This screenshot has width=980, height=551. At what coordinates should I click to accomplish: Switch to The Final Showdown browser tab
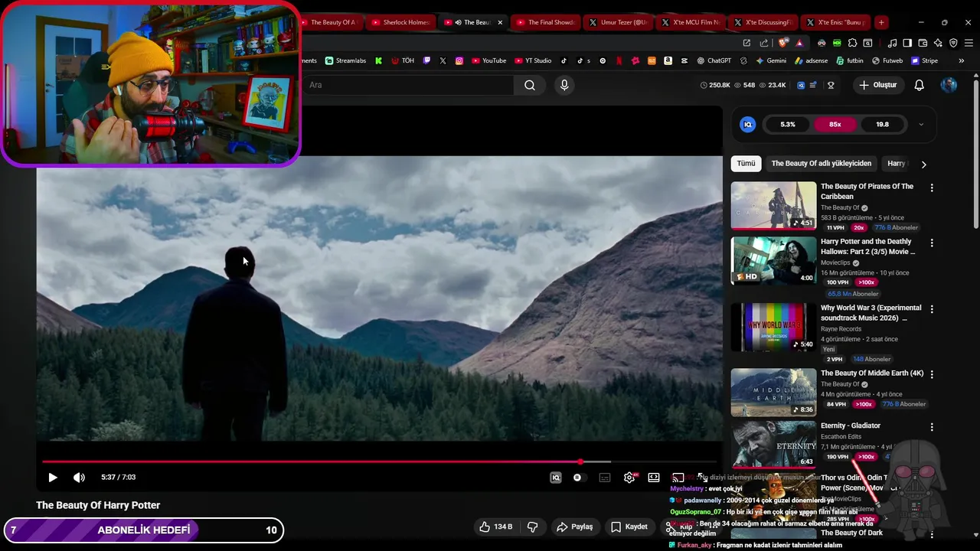pyautogui.click(x=546, y=22)
